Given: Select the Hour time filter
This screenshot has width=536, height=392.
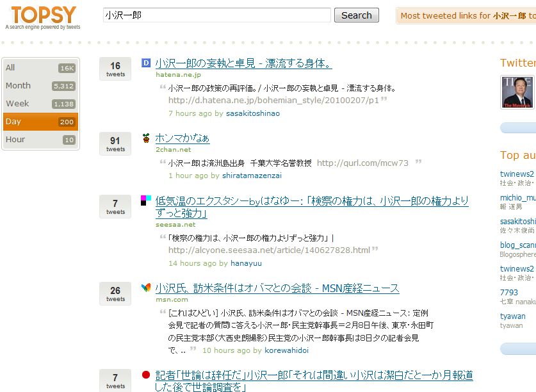Looking at the screenshot, I should pos(41,140).
